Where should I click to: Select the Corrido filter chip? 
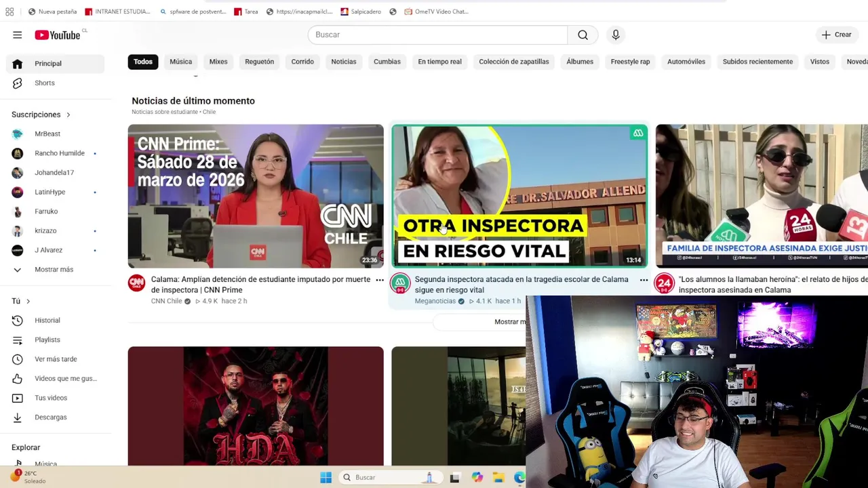click(302, 62)
